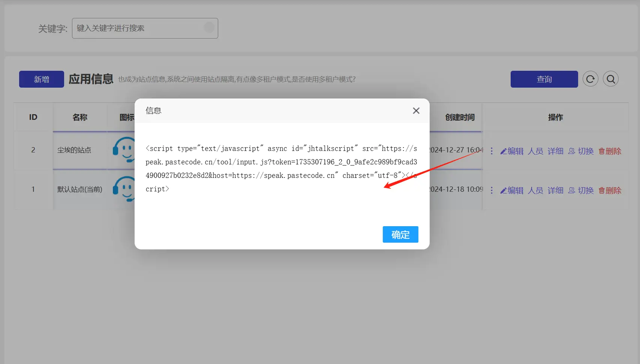Click the ID cell showing 1
Image resolution: width=640 pixels, height=364 pixels.
pos(33,189)
